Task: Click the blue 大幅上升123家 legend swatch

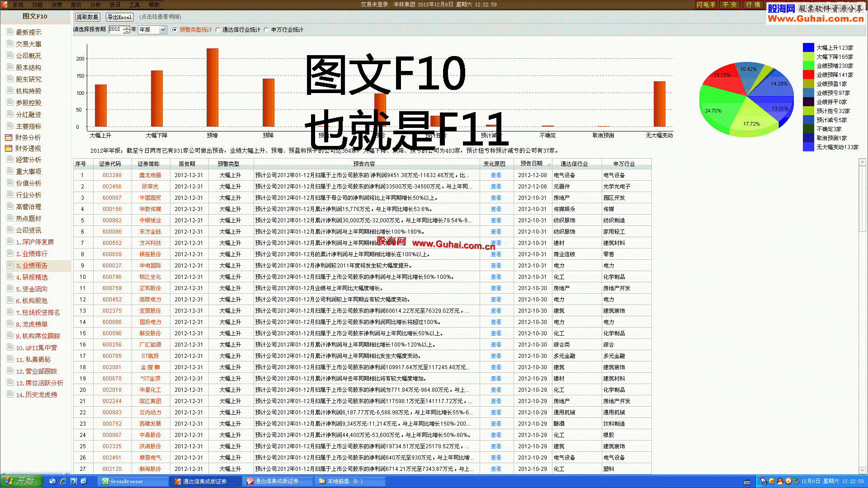Action: (808, 47)
